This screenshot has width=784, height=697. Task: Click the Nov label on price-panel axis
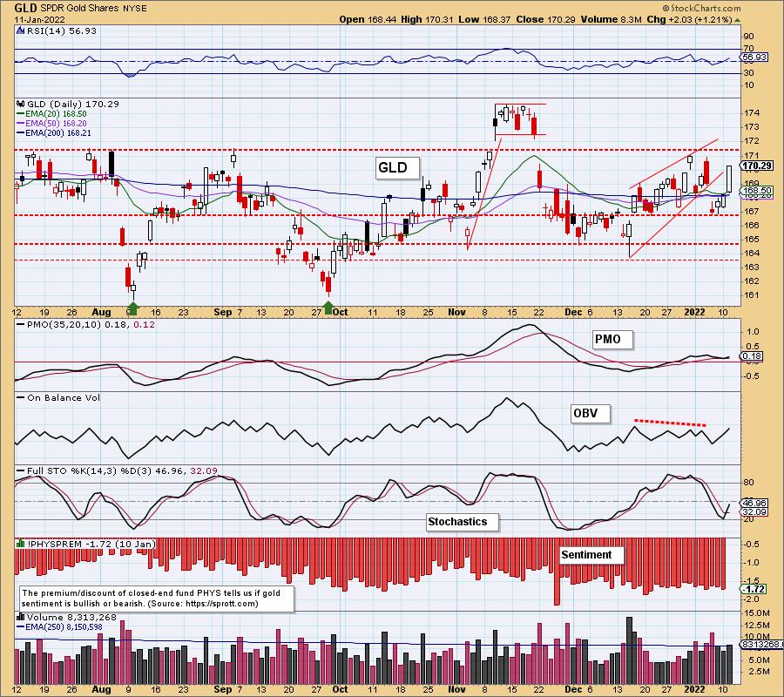coord(457,312)
